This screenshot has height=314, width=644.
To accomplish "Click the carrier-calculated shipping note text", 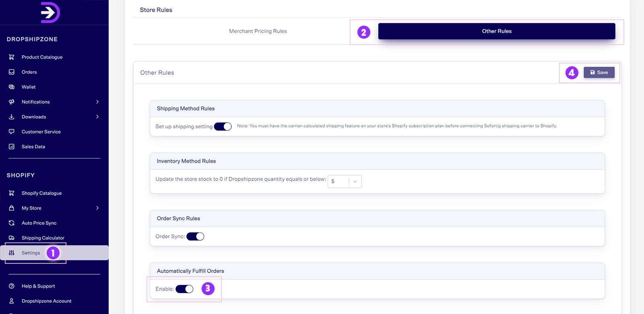I will 397,126.
